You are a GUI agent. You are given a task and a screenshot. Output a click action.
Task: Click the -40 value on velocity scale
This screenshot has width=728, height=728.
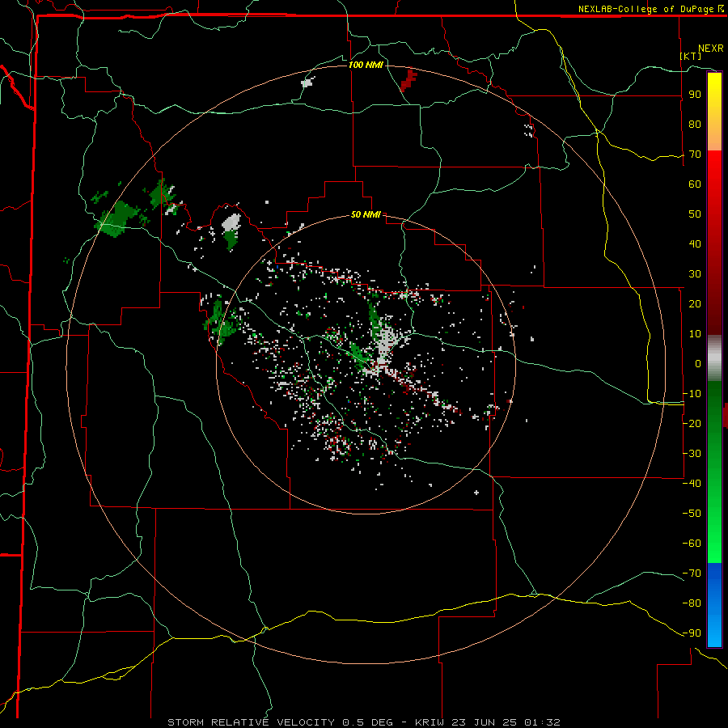692,484
